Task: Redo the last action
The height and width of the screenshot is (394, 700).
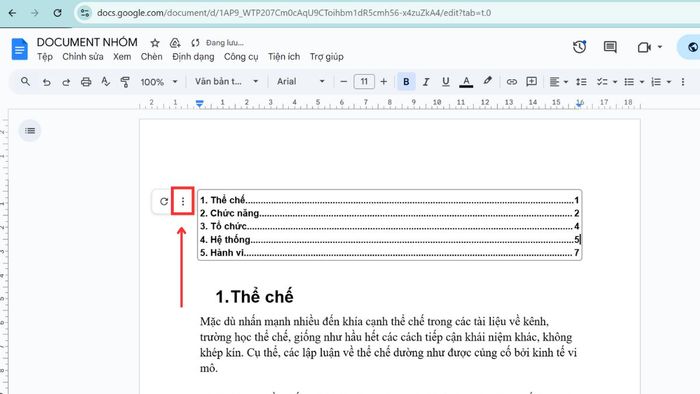Action: coord(66,82)
